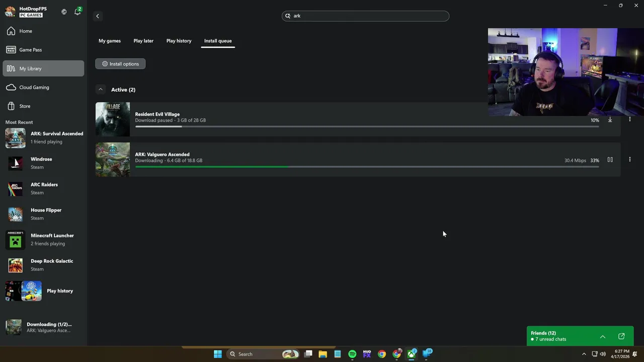The image size is (644, 362).
Task: Click the search magnifier icon
Action: [288, 16]
